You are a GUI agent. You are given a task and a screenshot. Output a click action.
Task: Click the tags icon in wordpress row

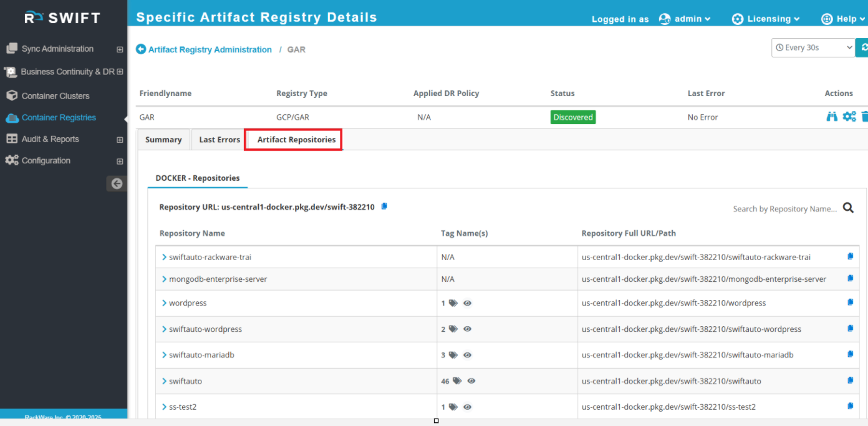tap(453, 303)
